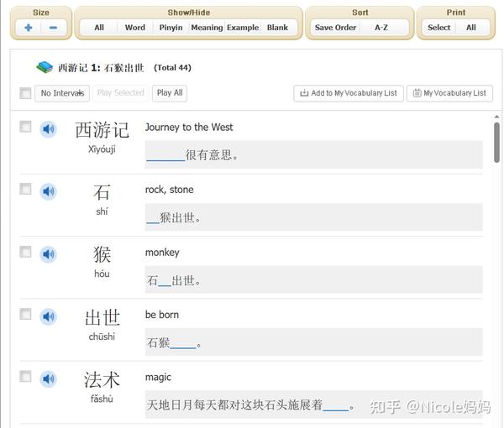This screenshot has width=504, height=428.
Task: Click Save Order in Sort group
Action: [x=335, y=28]
